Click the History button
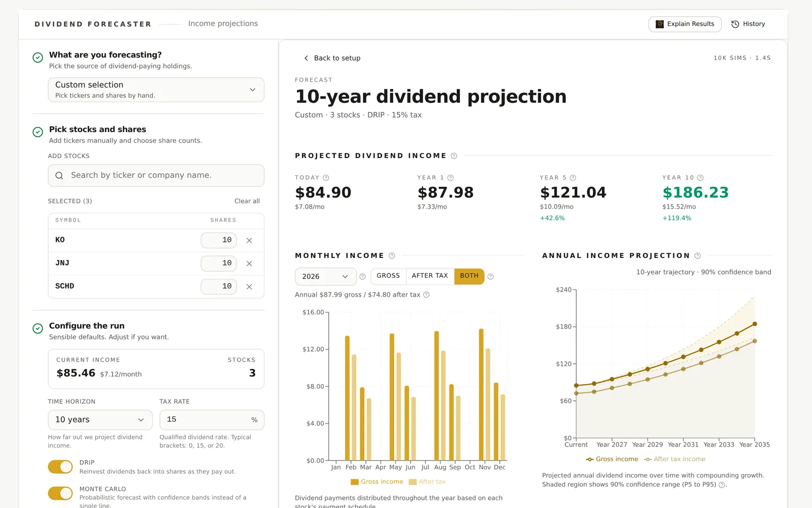 point(748,24)
